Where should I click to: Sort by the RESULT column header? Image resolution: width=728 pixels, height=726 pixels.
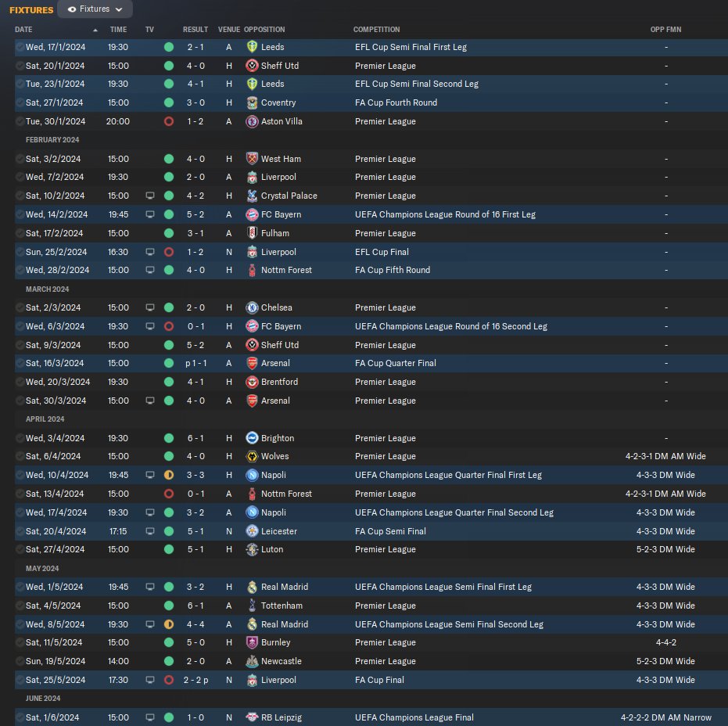(x=195, y=29)
